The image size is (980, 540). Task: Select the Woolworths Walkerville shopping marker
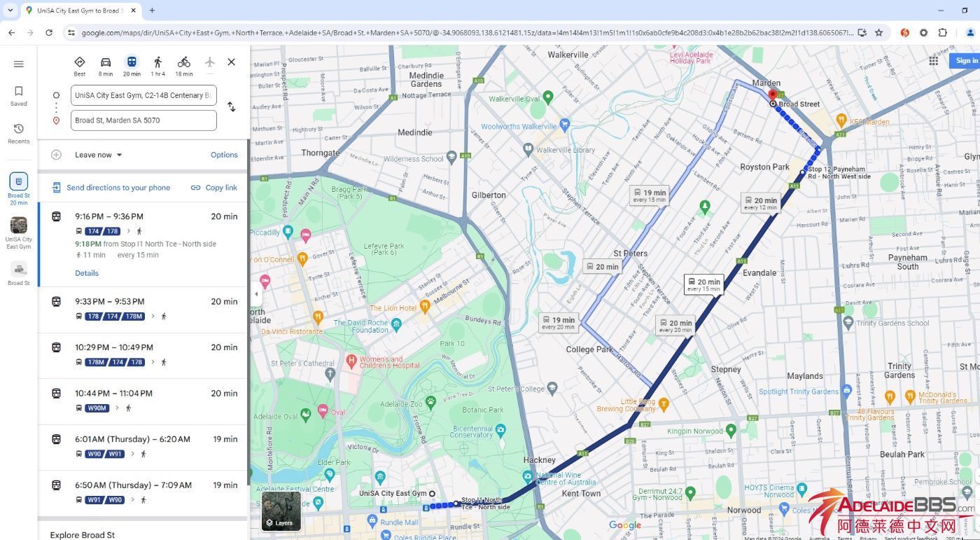(564, 123)
